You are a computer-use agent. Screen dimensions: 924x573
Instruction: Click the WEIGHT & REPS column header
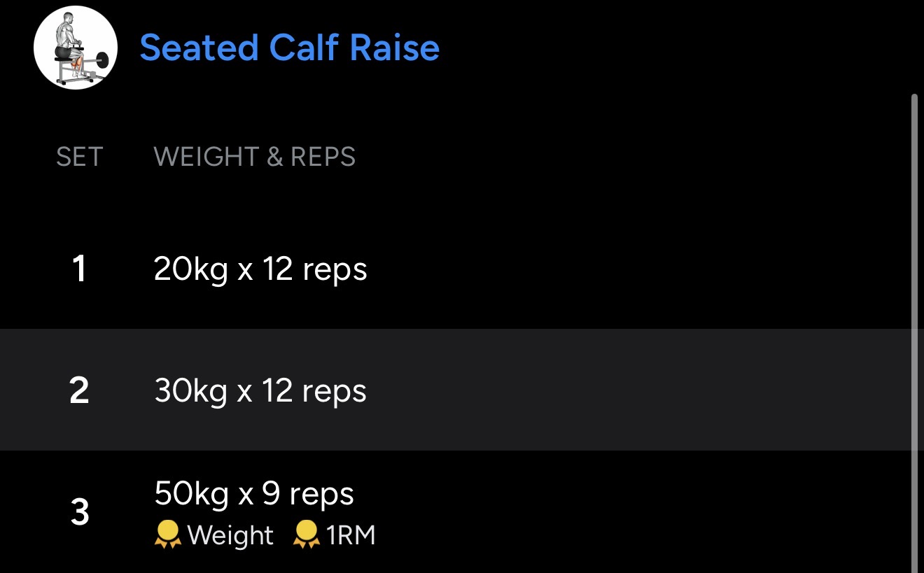pyautogui.click(x=254, y=157)
